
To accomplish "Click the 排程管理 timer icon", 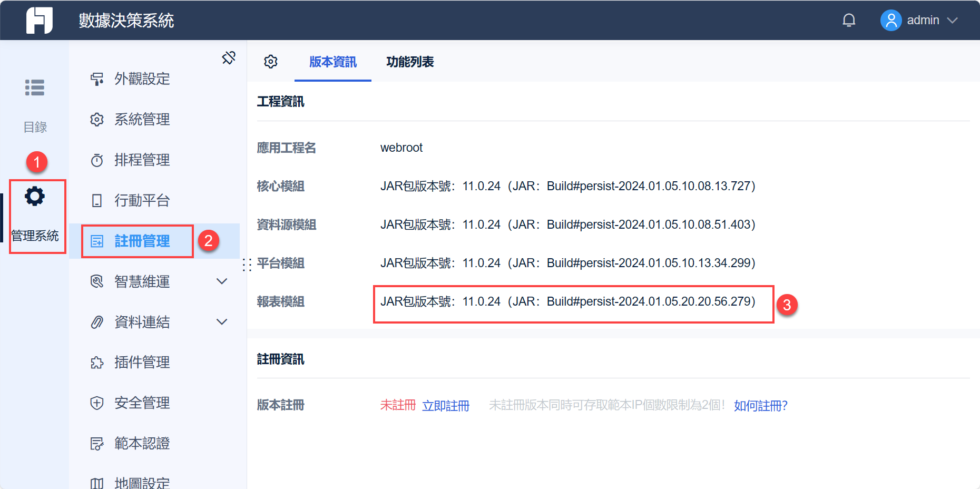I will 97,160.
